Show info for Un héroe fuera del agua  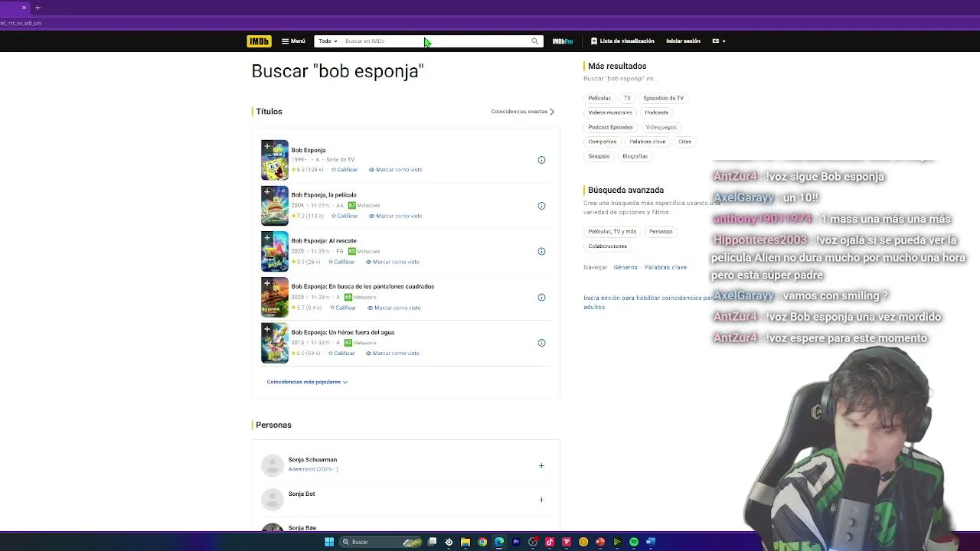pyautogui.click(x=541, y=343)
